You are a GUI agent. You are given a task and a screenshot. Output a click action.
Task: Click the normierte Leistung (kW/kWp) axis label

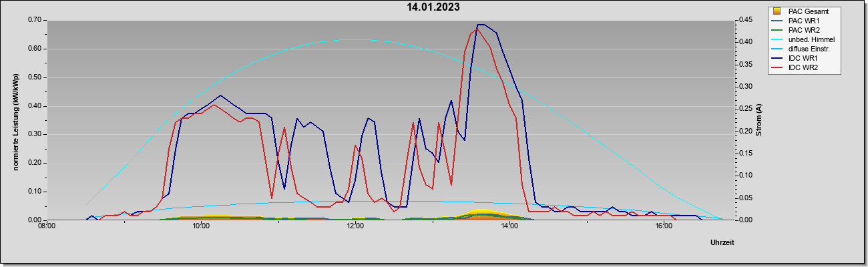coord(15,121)
